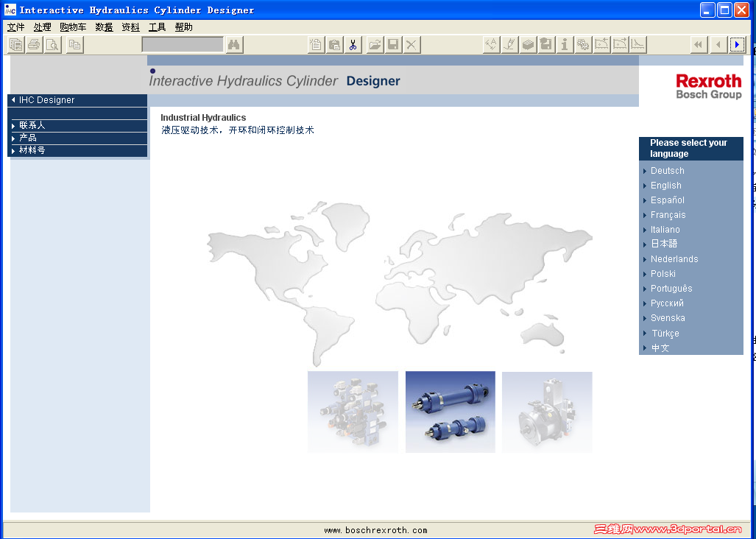Click the double-arrow rewind navigation button

(x=698, y=45)
